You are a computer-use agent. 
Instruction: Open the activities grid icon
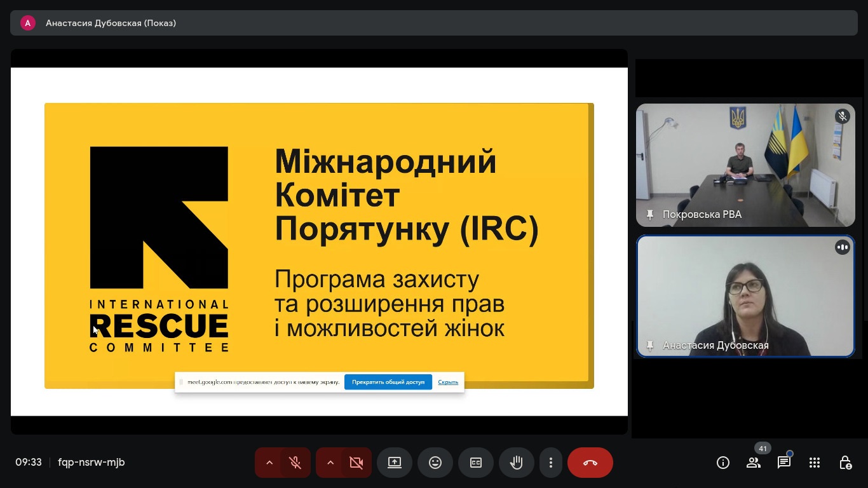(815, 463)
